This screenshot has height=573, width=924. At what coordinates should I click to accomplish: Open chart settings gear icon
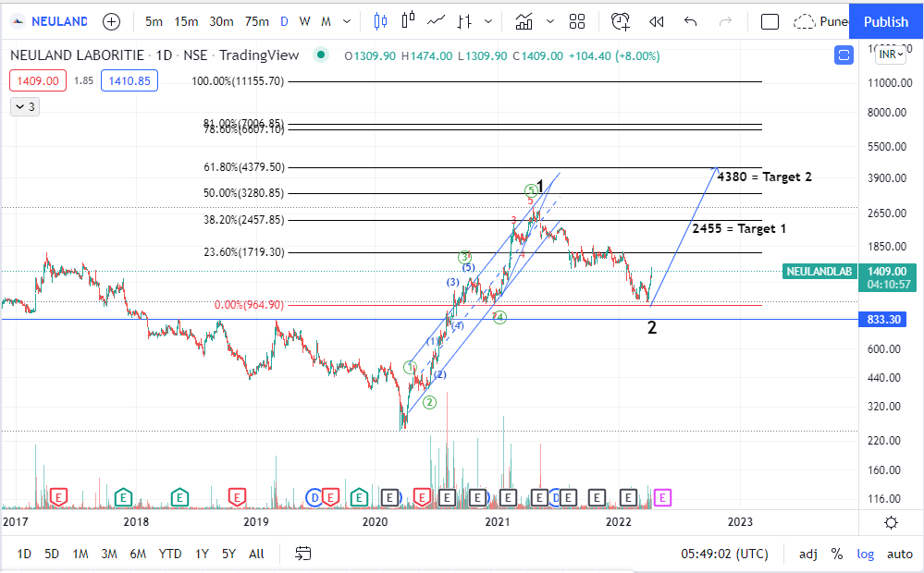click(891, 522)
